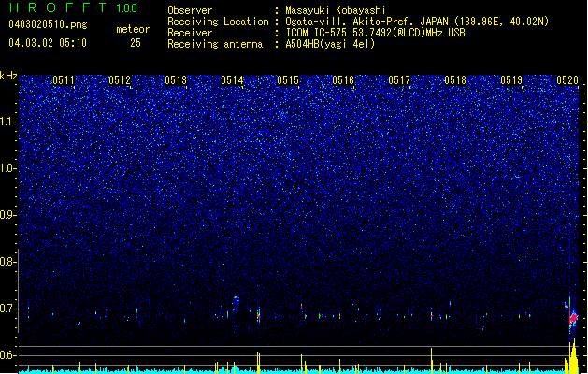588x374 pixels.
Task: Click the 0513 time marker
Action: click(176, 80)
